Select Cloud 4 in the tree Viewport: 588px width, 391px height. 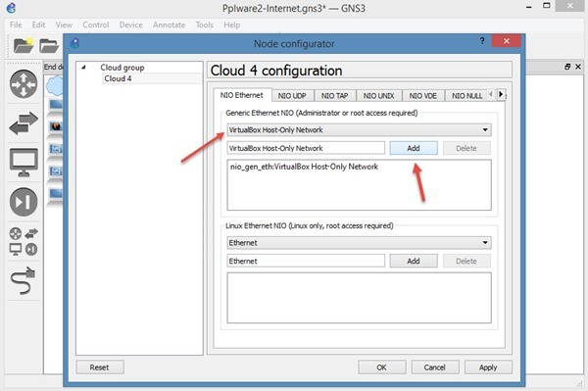click(x=118, y=78)
